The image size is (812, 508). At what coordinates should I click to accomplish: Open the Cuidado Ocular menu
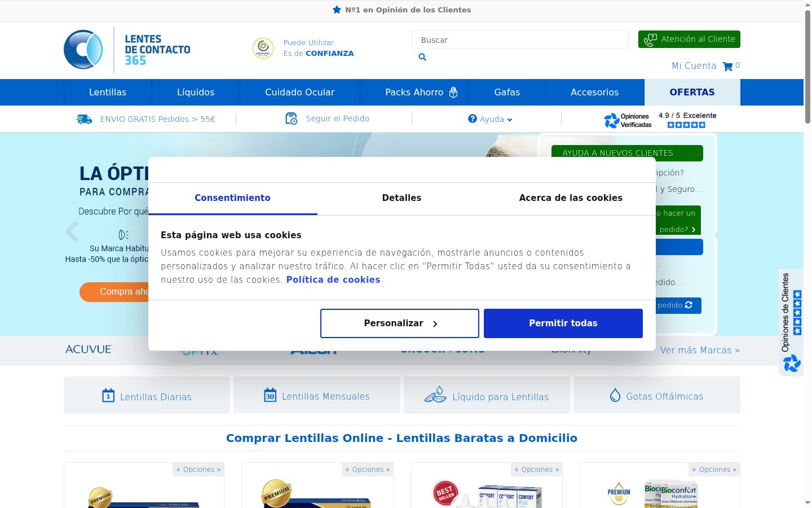coord(300,93)
